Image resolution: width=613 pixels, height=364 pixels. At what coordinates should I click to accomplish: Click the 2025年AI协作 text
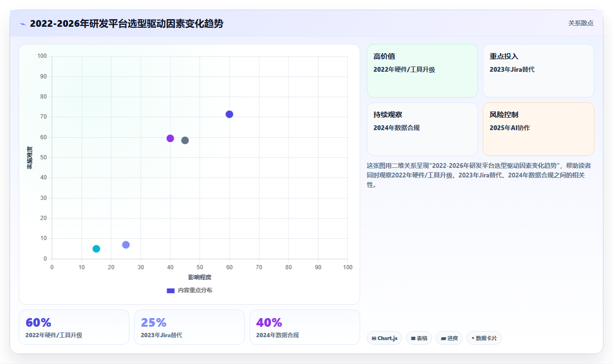tap(510, 128)
